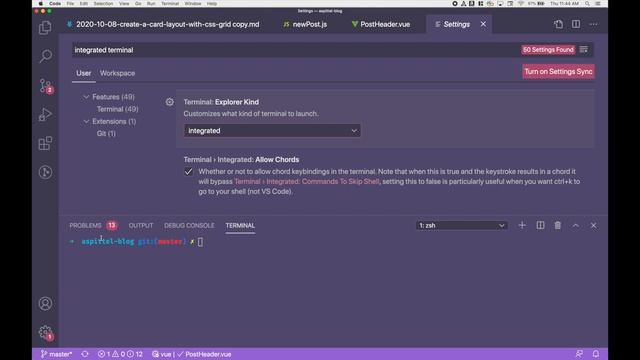Viewport: 640px width, 360px height.
Task: Open editor More Actions ellipsis
Action: tap(593, 24)
